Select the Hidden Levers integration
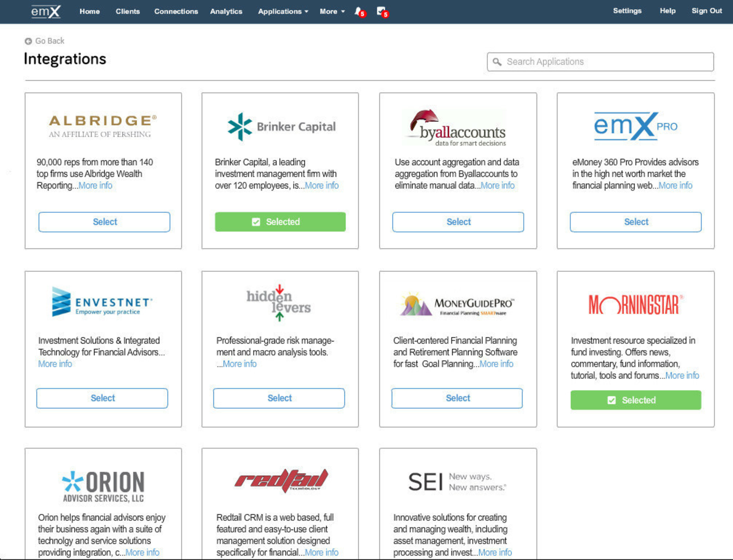Screen dimensions: 733x560 click(x=279, y=398)
